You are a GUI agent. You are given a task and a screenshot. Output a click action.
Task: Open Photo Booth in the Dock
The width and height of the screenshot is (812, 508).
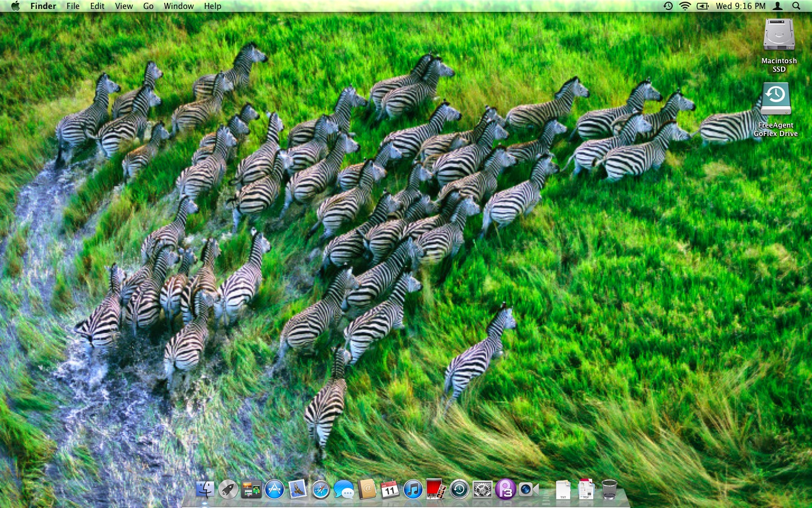coord(436,489)
